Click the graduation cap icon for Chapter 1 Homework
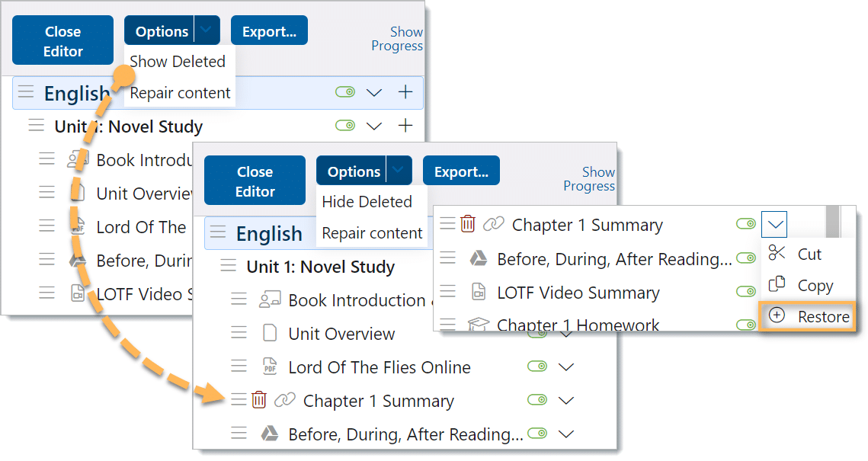The image size is (868, 461). pyautogui.click(x=477, y=325)
